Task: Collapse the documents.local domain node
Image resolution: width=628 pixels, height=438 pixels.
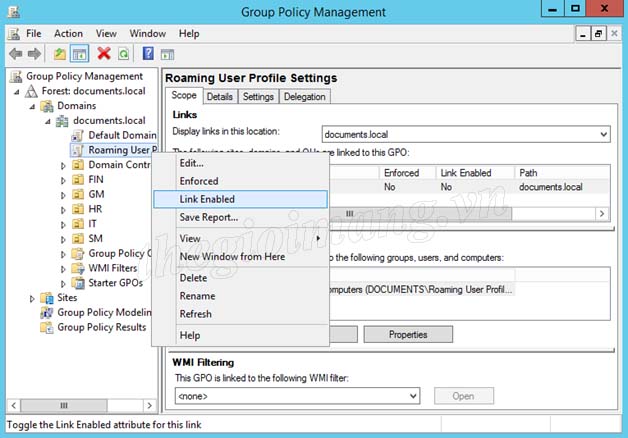Action: (x=48, y=122)
